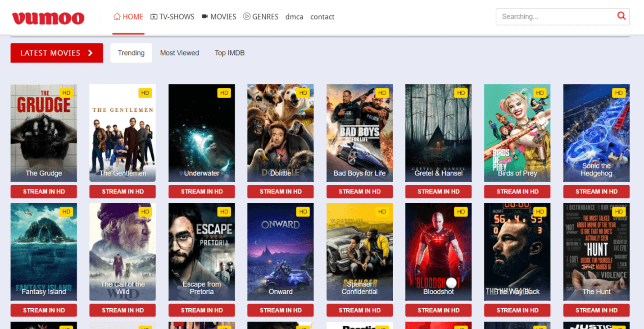Click the HD badge on Birds of Prey
Viewport: 644px width, 329px height.
tap(540, 93)
